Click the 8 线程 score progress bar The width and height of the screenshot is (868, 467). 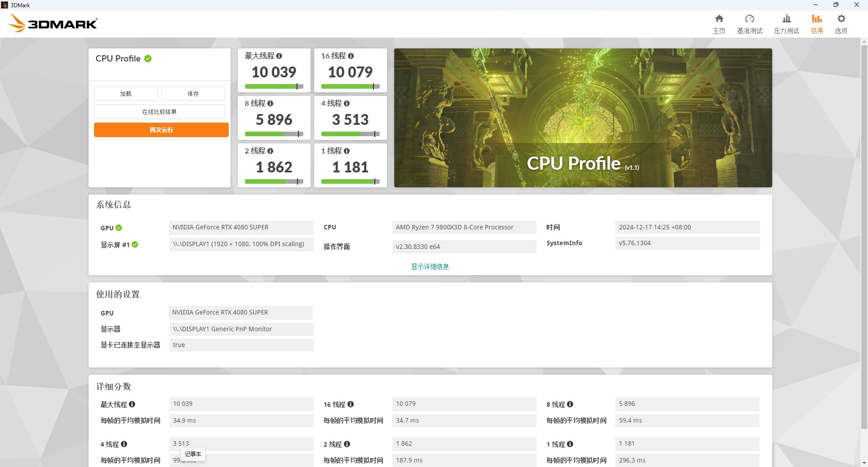[274, 134]
